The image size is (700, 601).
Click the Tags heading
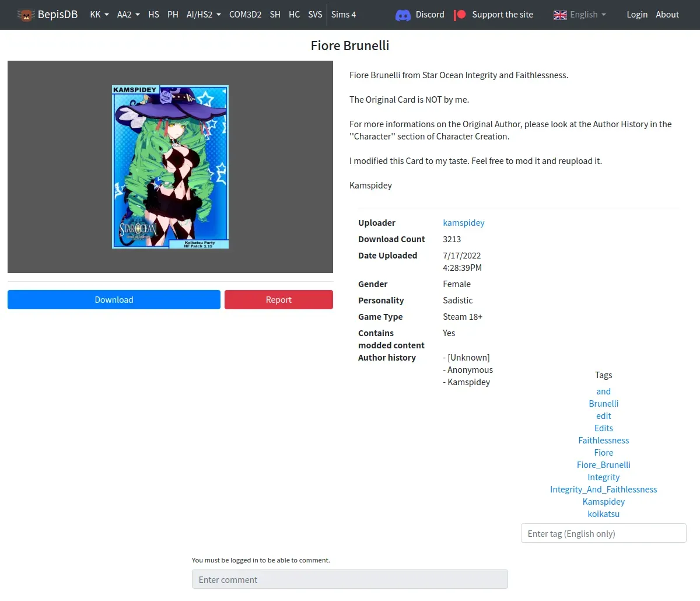[x=604, y=375]
